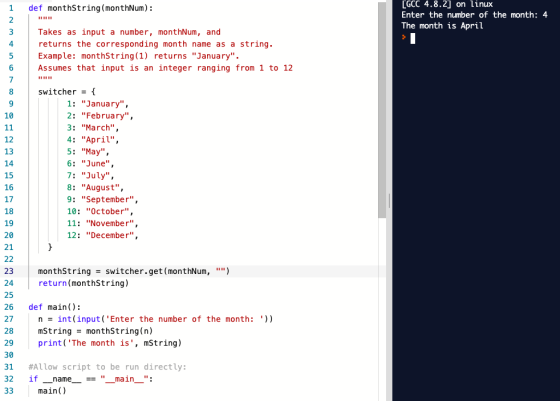Click line number 33 in gutter
The image size is (560, 401).
[9, 391]
